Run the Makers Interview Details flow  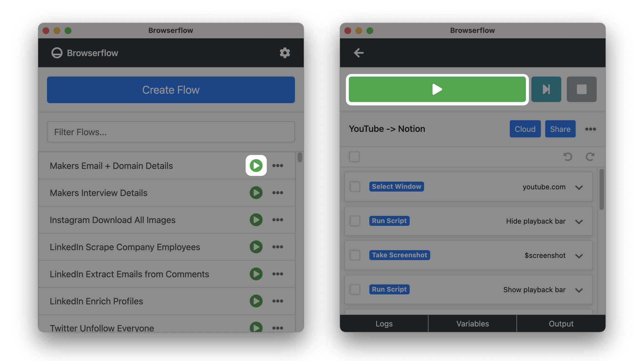(x=256, y=193)
